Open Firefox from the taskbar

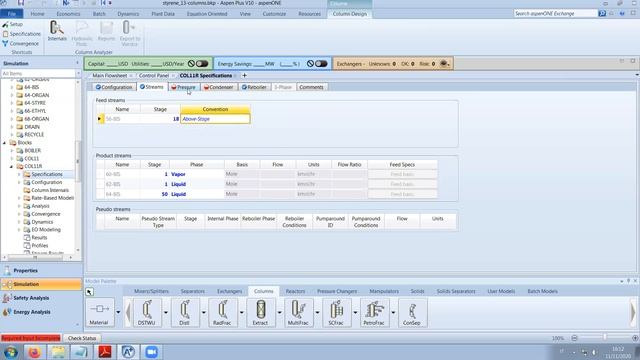click(35, 352)
